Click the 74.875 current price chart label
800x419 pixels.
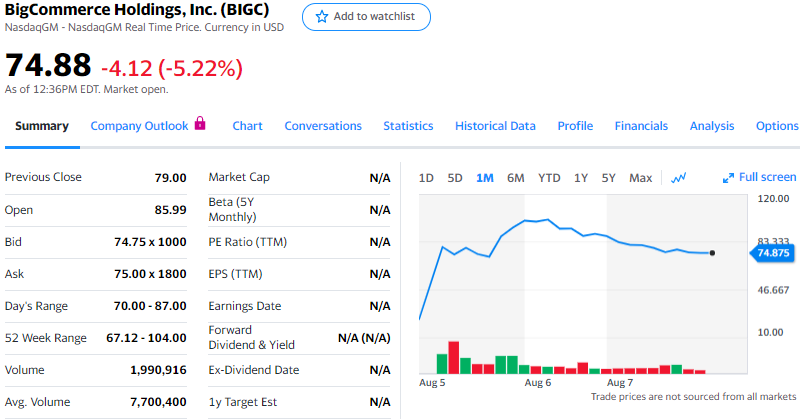(x=772, y=253)
